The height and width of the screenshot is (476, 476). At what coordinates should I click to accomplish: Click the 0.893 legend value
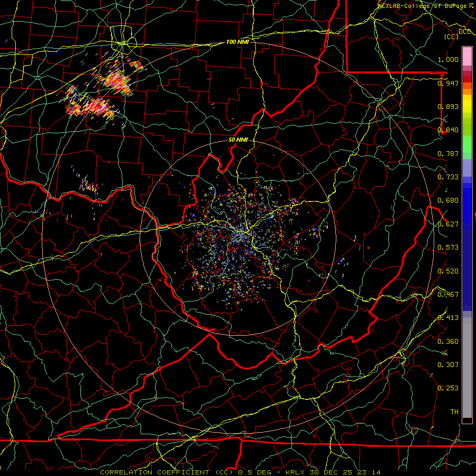448,106
